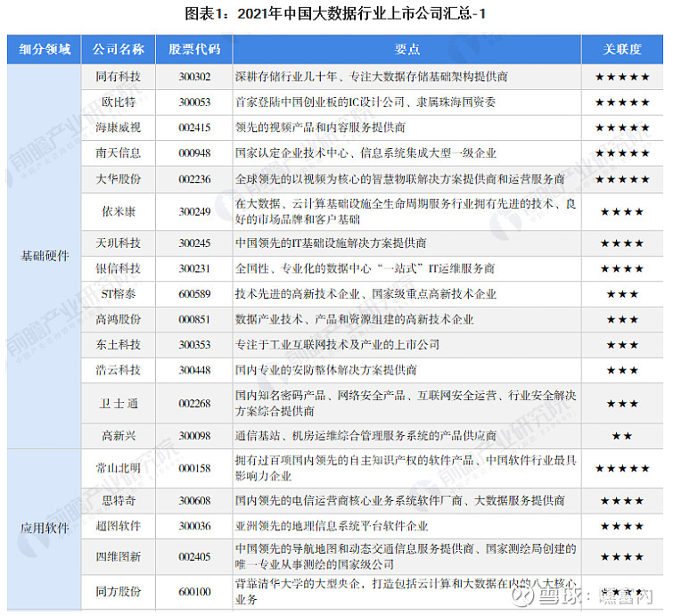673x616 pixels.
Task: Select stock code 000851
Action: (x=194, y=319)
